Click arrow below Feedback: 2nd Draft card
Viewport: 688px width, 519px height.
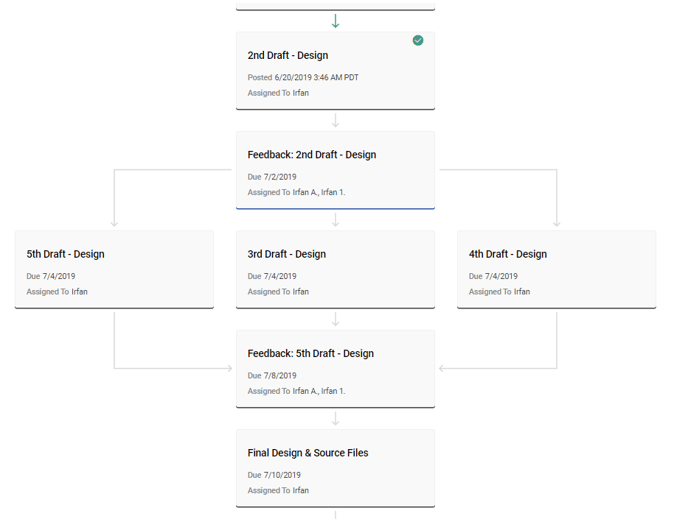tap(335, 220)
